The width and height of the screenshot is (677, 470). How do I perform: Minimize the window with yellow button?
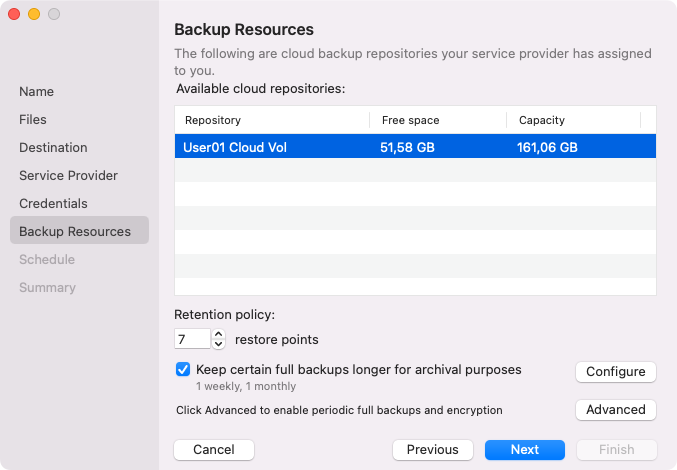34,14
